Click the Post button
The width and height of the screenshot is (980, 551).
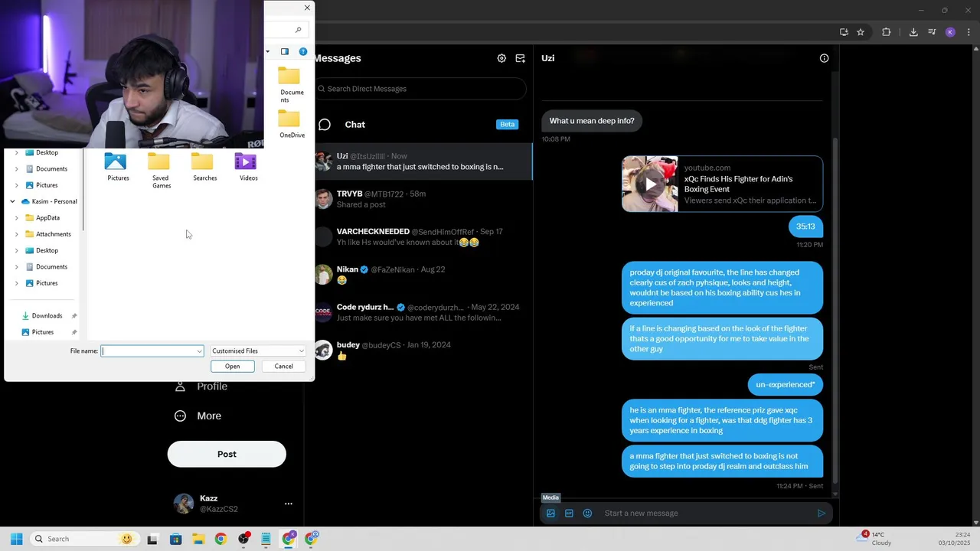point(227,454)
